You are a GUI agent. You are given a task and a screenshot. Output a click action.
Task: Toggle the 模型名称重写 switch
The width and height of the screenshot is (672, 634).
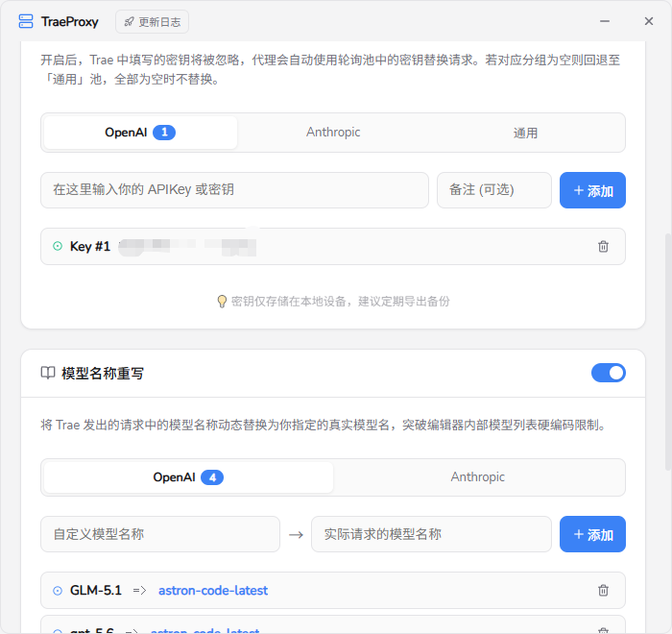[608, 373]
